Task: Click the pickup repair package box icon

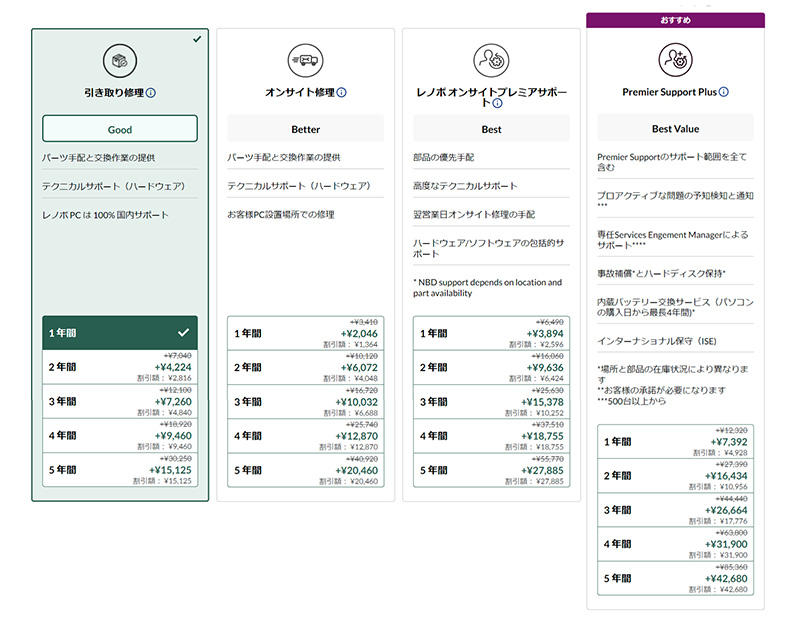Action: point(120,61)
